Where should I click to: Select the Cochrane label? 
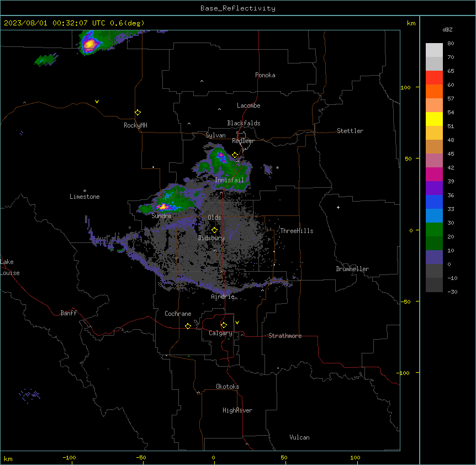[178, 314]
